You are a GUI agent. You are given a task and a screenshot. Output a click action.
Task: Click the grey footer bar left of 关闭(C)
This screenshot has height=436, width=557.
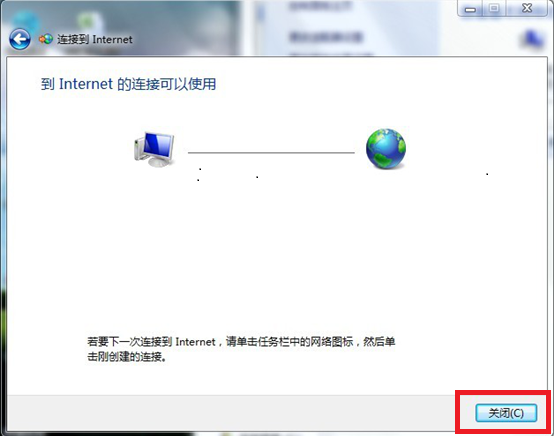(x=231, y=413)
